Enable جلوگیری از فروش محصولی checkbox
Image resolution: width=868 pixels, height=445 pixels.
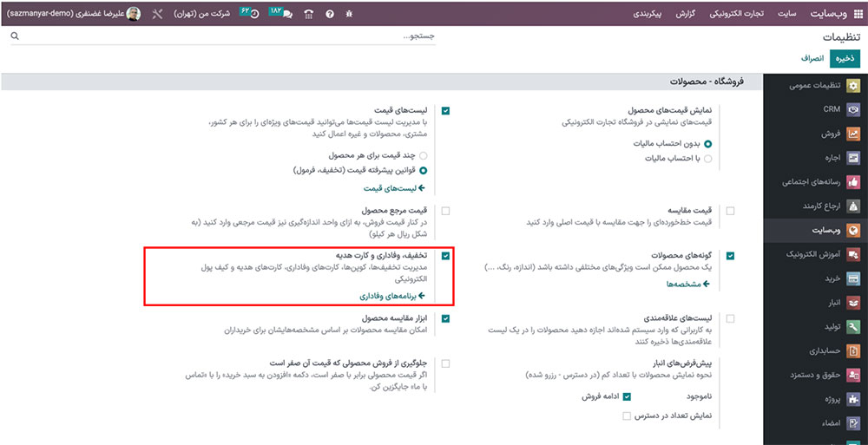(x=446, y=363)
